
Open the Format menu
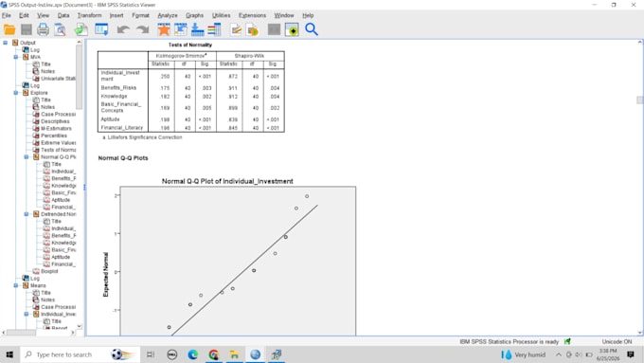pos(140,15)
